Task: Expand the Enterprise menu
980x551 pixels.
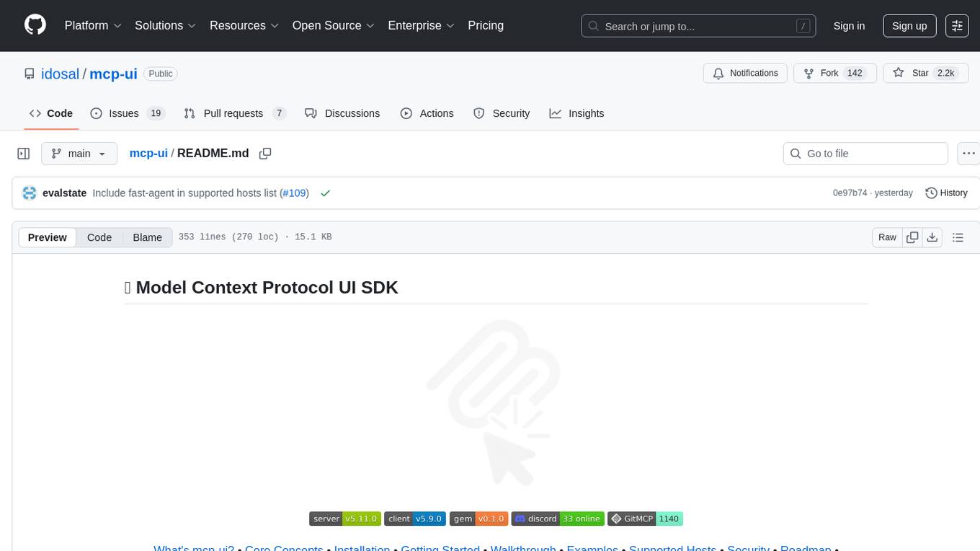Action: [422, 25]
